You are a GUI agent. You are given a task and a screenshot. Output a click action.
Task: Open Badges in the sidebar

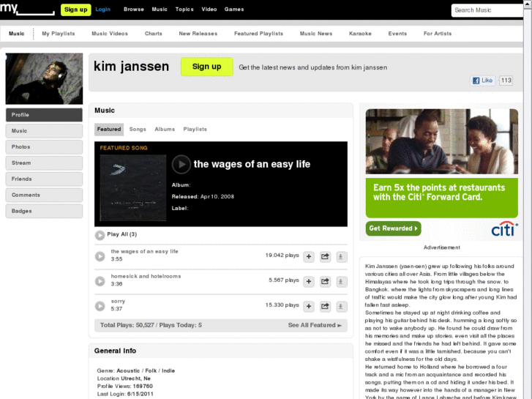(44, 211)
